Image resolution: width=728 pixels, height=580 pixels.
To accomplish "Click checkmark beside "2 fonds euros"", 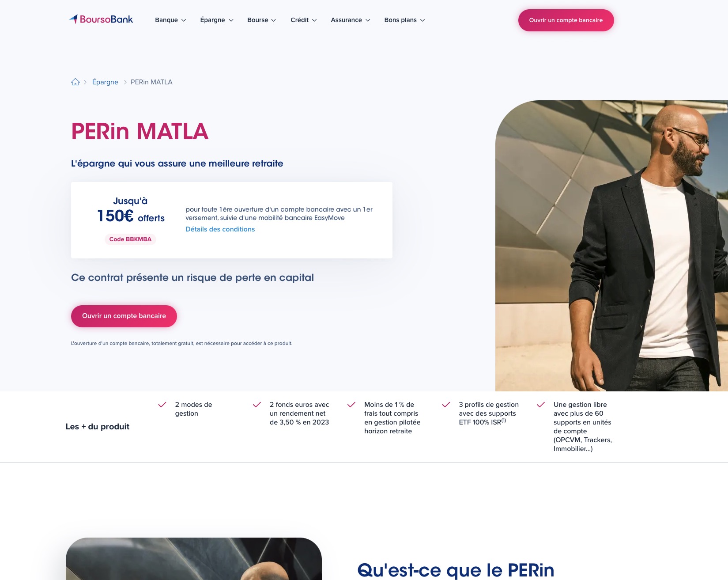I will tap(257, 405).
